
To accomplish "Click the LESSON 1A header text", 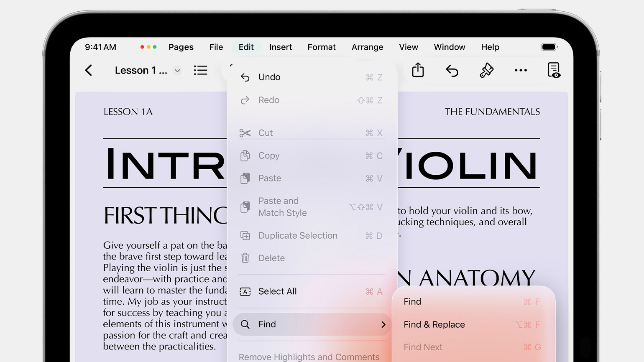I will pos(128,112).
